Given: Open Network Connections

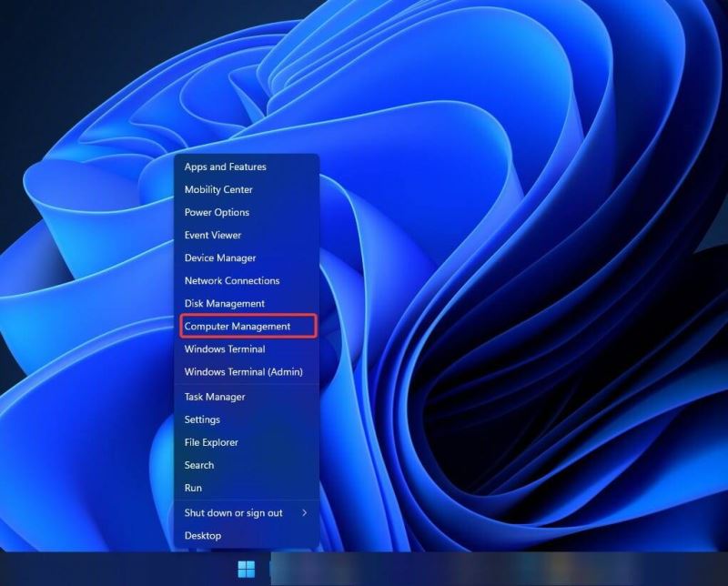Looking at the screenshot, I should click(x=231, y=280).
